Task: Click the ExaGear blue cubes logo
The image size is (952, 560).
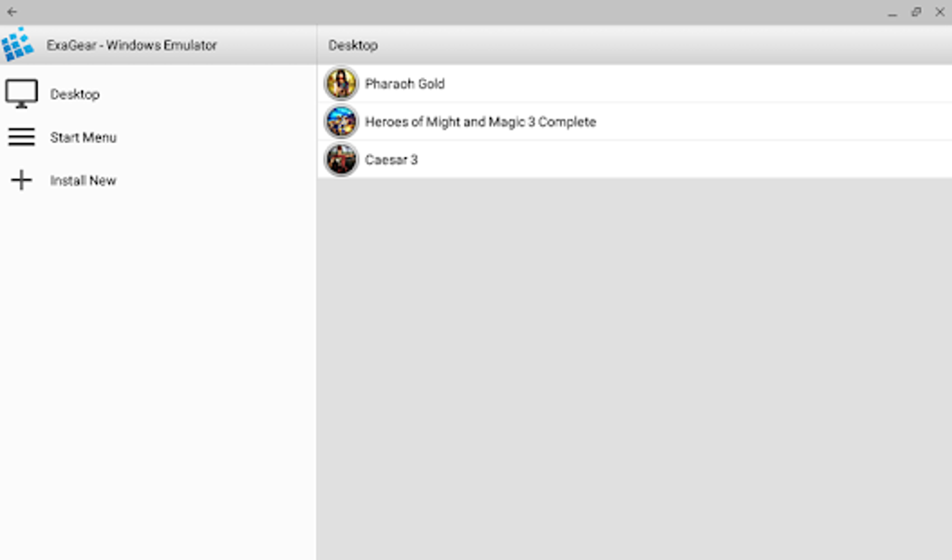Action: (x=17, y=45)
